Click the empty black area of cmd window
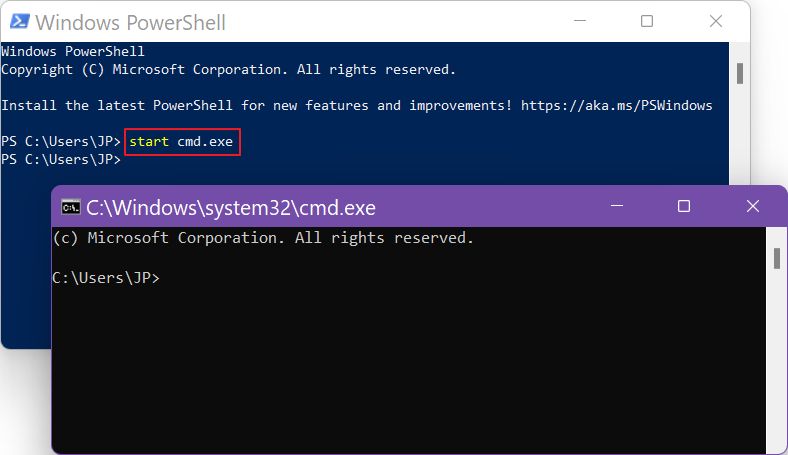 click(x=409, y=370)
